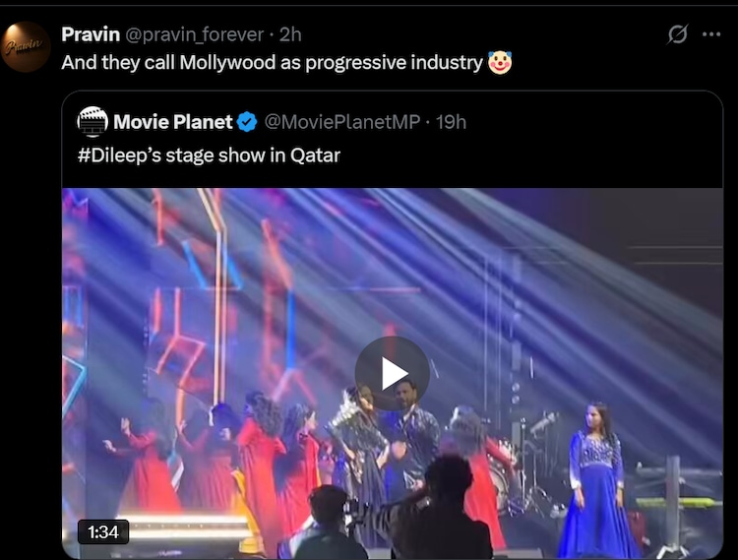Open the quoted tweet's 19h timestamp
738x560 pixels.
(x=451, y=122)
